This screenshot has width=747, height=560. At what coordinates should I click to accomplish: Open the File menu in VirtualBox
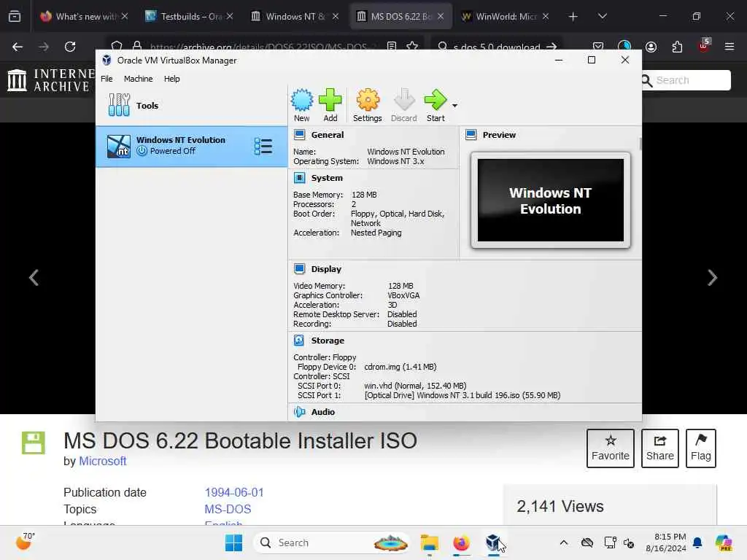[107, 79]
